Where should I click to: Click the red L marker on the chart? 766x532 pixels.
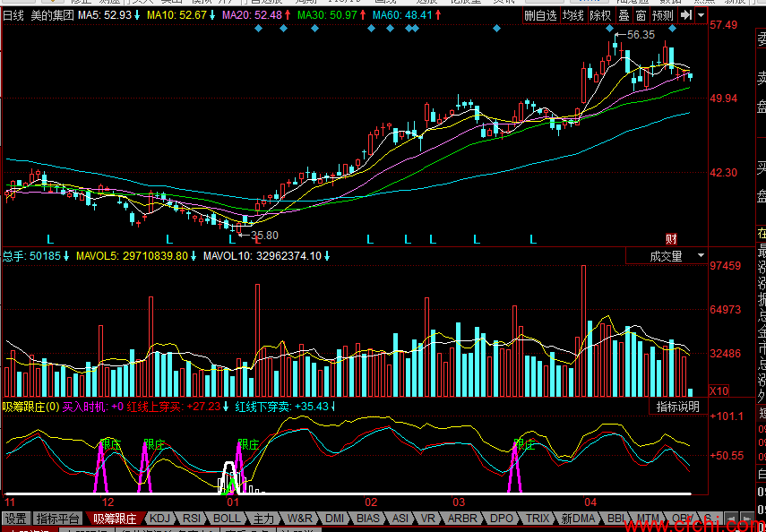tap(258, 239)
